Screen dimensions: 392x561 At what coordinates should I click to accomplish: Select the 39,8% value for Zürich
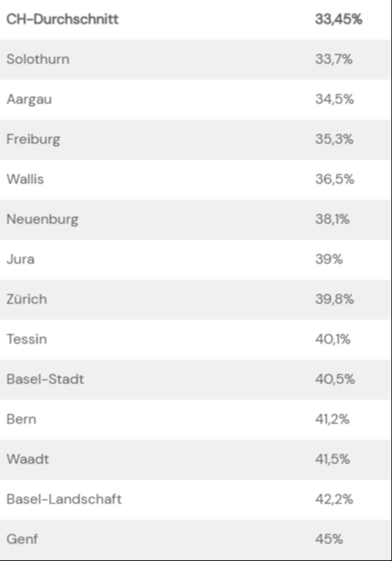[x=335, y=299]
